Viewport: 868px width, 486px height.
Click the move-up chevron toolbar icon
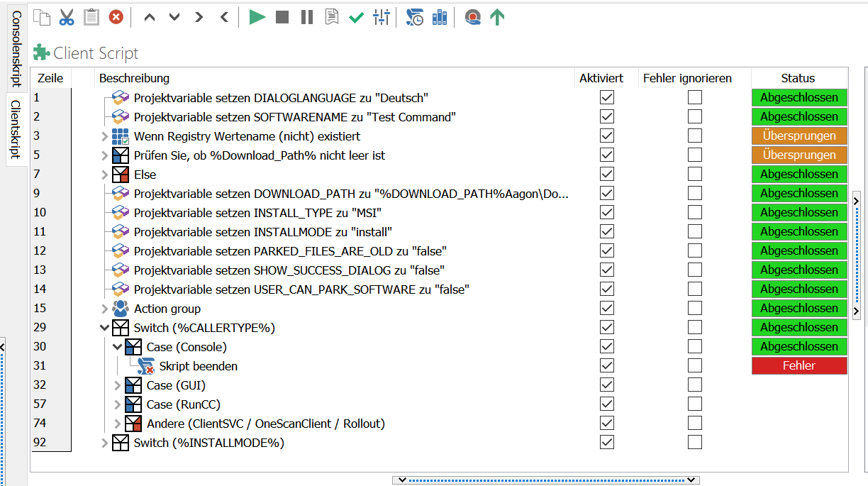[149, 17]
